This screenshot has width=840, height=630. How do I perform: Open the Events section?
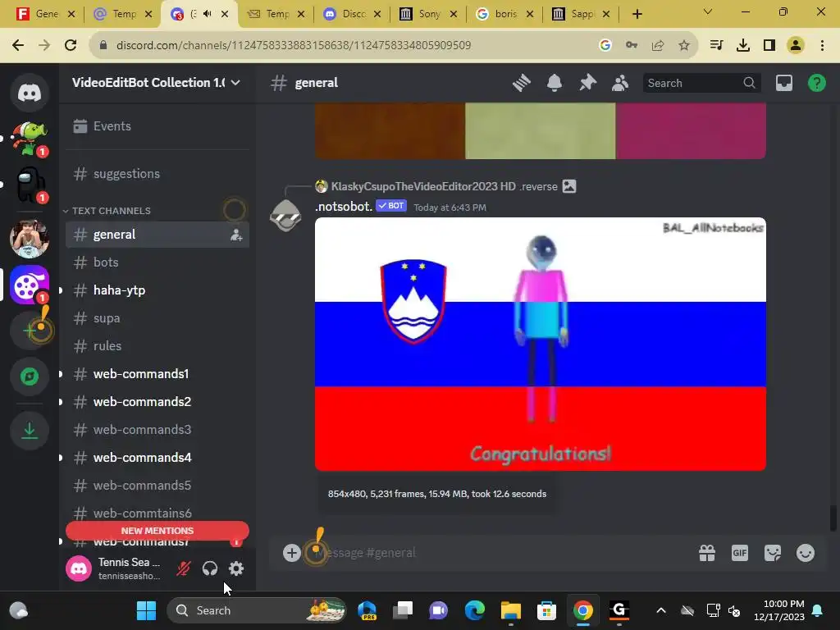[x=157, y=126]
